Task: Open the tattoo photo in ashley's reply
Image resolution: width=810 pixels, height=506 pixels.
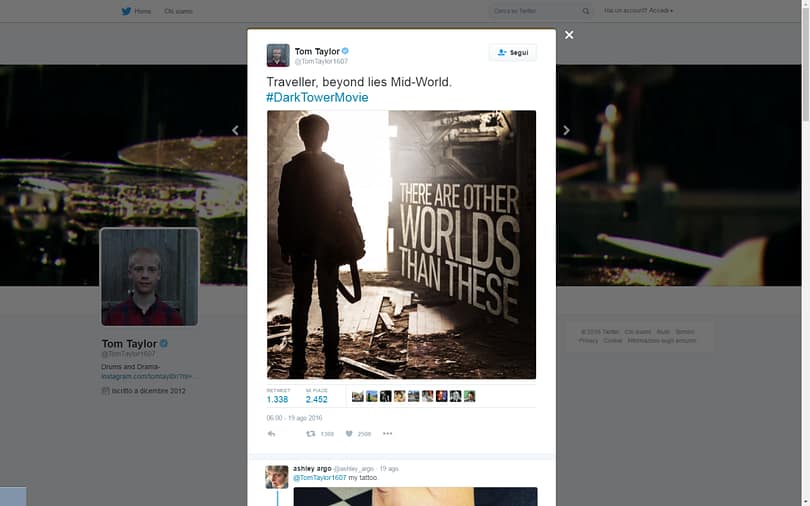Action: (x=415, y=496)
